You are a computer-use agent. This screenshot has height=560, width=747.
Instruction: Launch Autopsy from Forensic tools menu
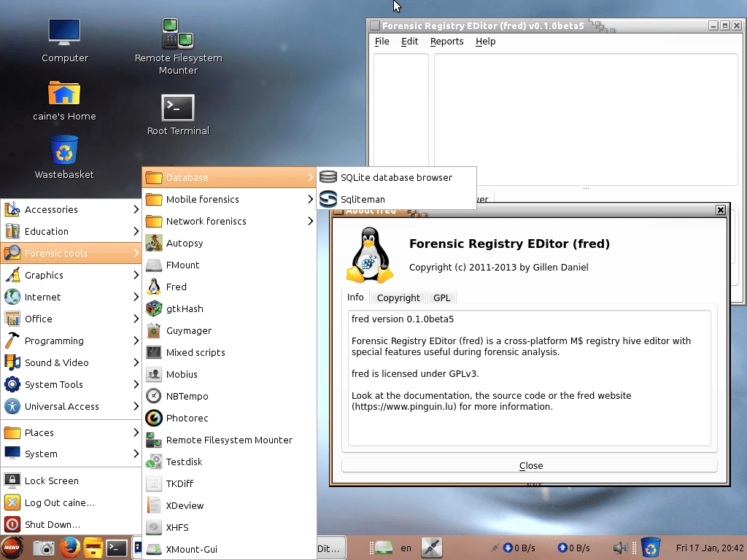(229, 243)
